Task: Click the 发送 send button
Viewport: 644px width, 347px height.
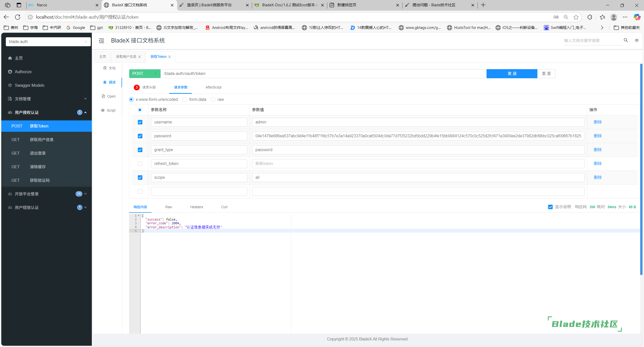Action: pos(512,74)
